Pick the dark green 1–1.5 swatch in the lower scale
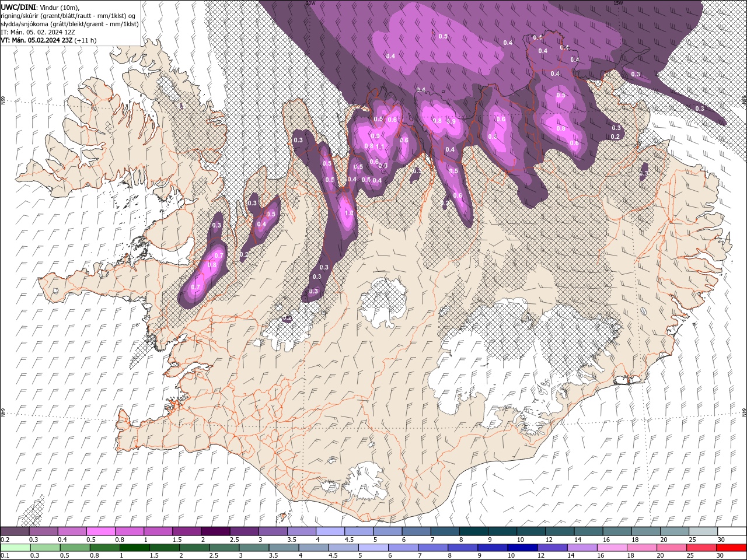This screenshot has width=747, height=560. coord(134,548)
